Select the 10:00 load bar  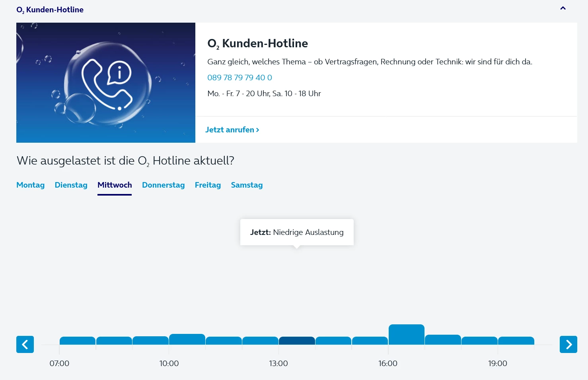pyautogui.click(x=187, y=339)
